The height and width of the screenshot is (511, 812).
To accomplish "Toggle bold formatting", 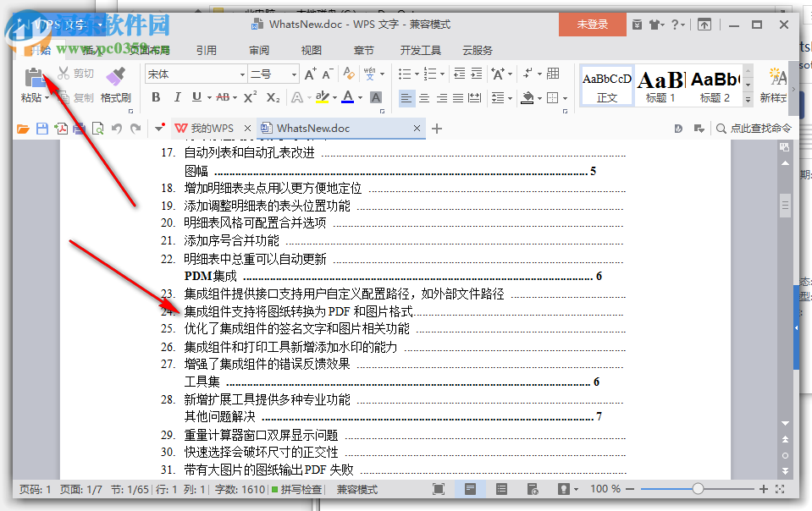I will tap(155, 98).
